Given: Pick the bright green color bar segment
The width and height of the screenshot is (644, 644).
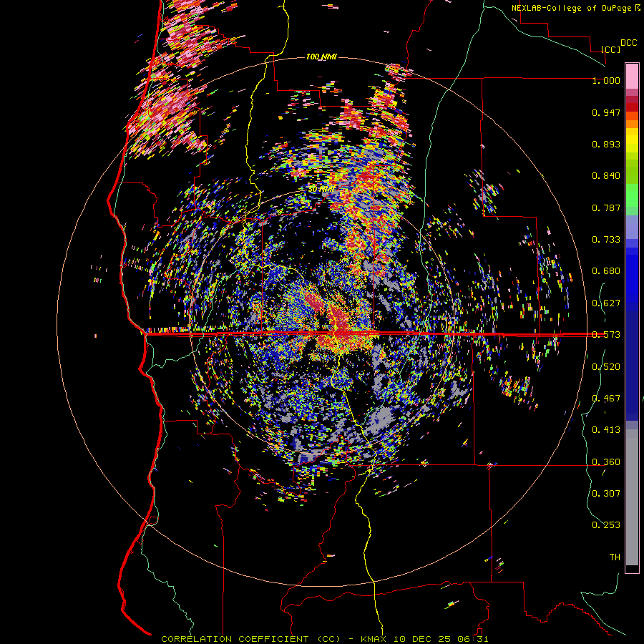Looking at the screenshot, I should coord(632,196).
